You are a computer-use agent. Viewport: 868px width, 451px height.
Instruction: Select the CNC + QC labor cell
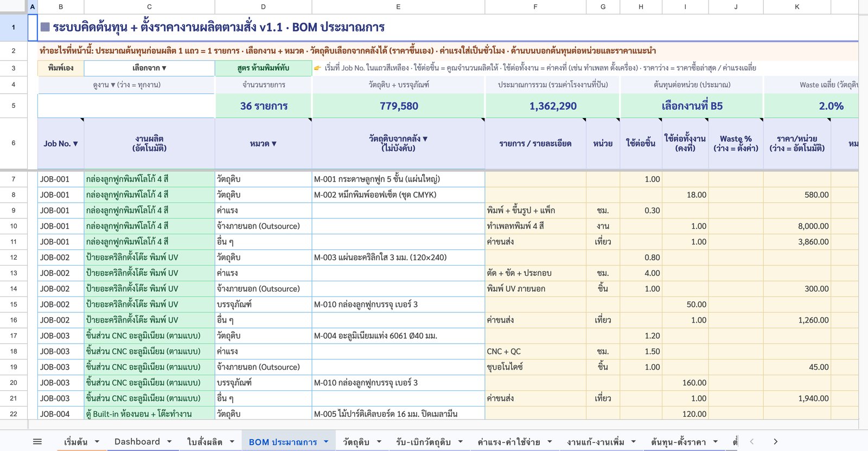point(535,351)
